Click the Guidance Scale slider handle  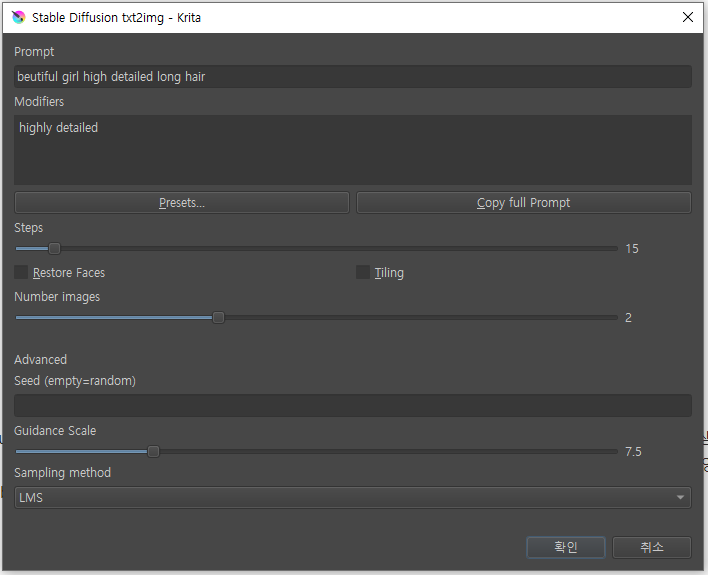coord(154,451)
